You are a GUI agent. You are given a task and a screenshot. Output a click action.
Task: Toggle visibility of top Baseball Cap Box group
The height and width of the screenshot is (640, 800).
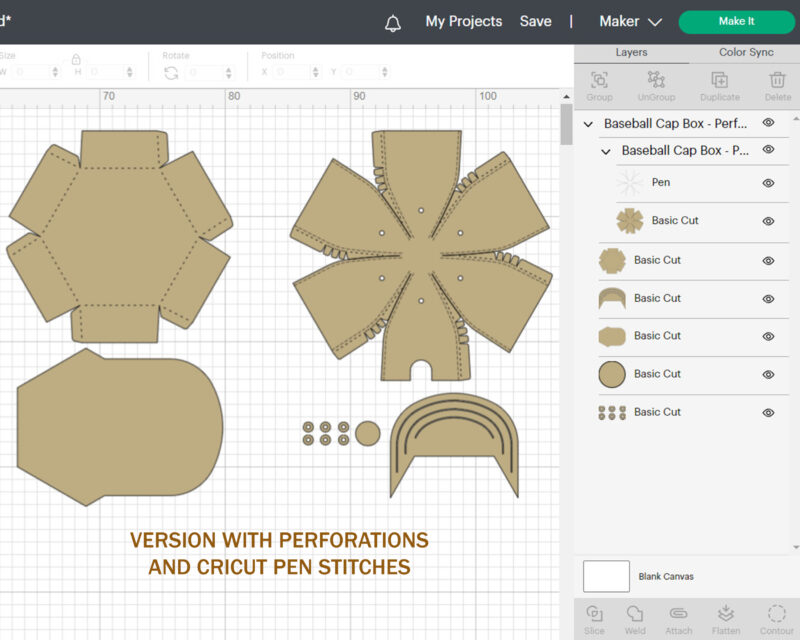(769, 123)
